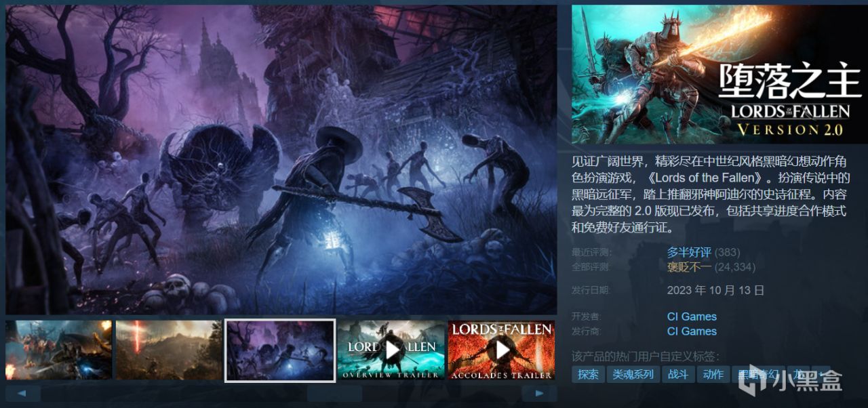Click the recent review count (383)
The width and height of the screenshot is (868, 408).
pyautogui.click(x=728, y=252)
